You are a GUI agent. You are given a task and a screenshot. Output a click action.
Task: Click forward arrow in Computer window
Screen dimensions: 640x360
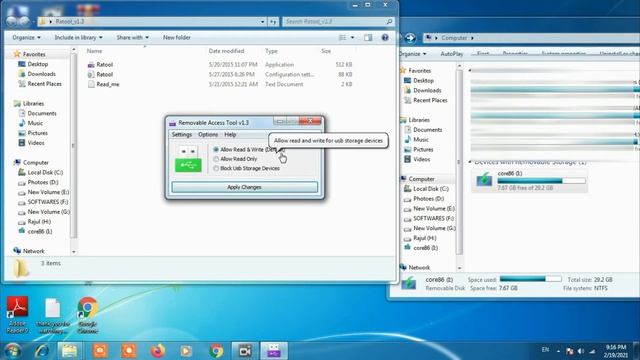(410, 38)
